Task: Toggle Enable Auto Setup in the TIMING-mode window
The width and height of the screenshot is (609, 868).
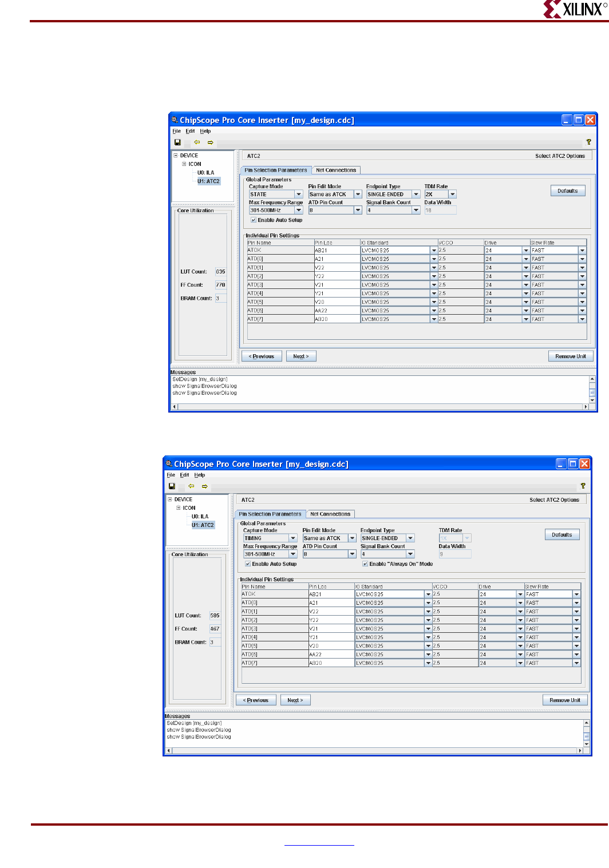Action: pyautogui.click(x=248, y=564)
